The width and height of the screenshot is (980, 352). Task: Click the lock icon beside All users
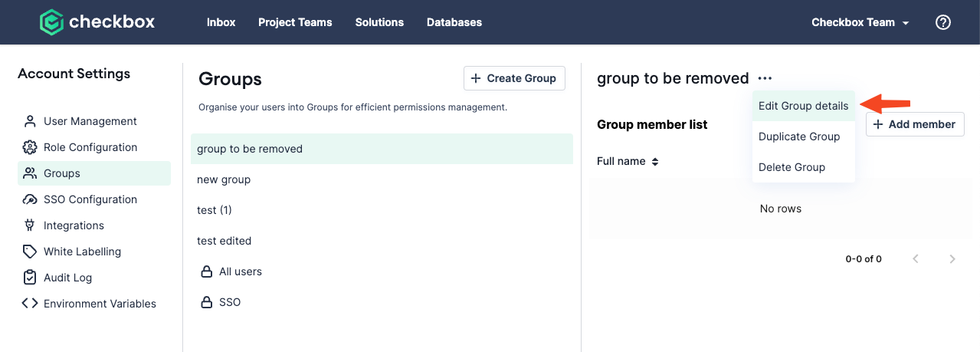coord(206,271)
